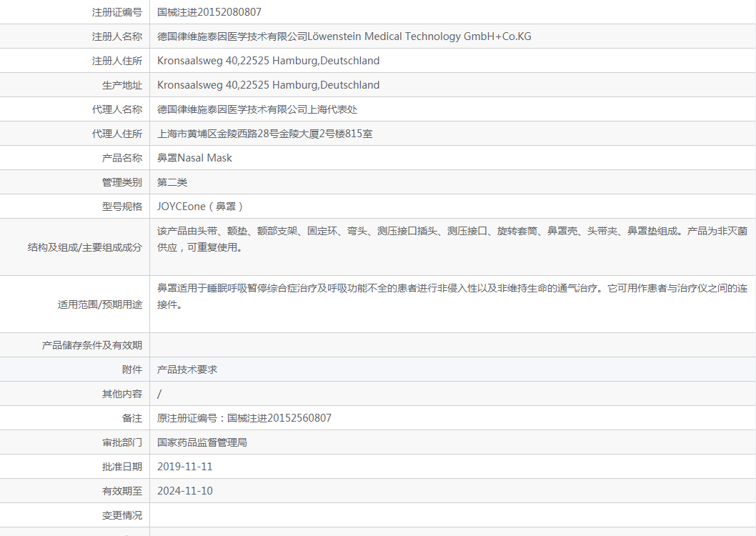756x536 pixels.
Task: Click the expiry date 2024-11-10
Action: pos(184,491)
